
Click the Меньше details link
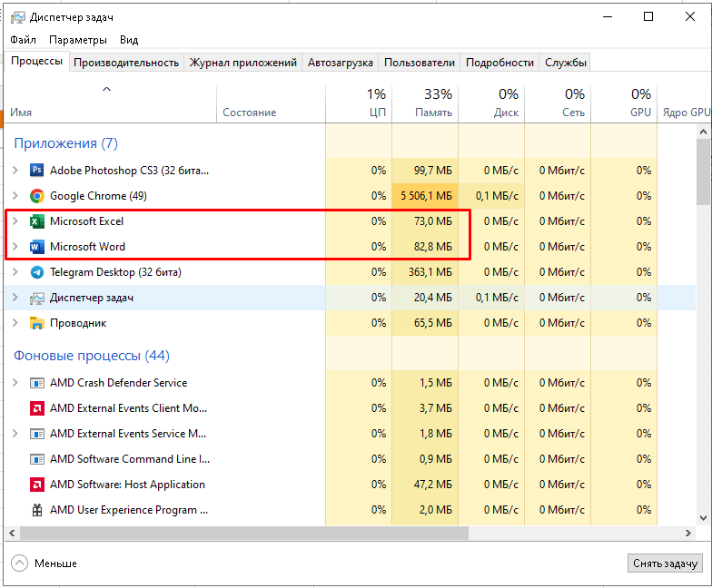[x=55, y=563]
